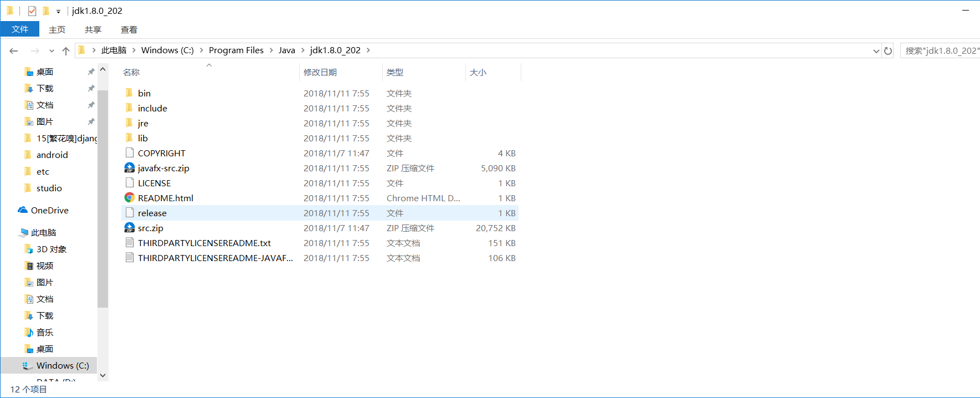
Task: Open pinned 桌面 in Quick access
Action: (x=45, y=72)
